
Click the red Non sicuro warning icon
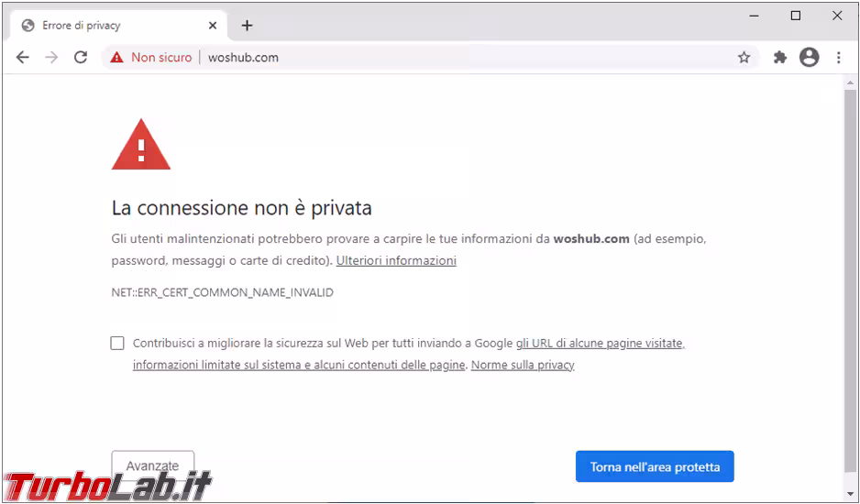coord(116,57)
